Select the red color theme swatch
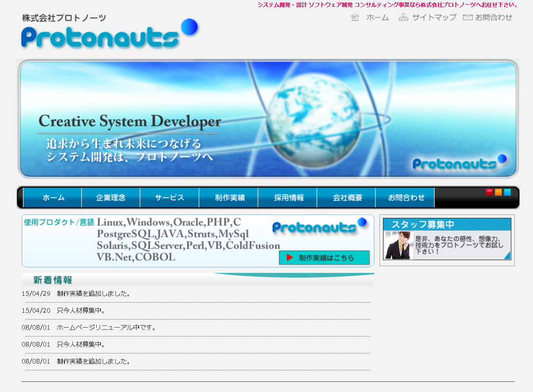The width and height of the screenshot is (533, 392). pos(489,192)
